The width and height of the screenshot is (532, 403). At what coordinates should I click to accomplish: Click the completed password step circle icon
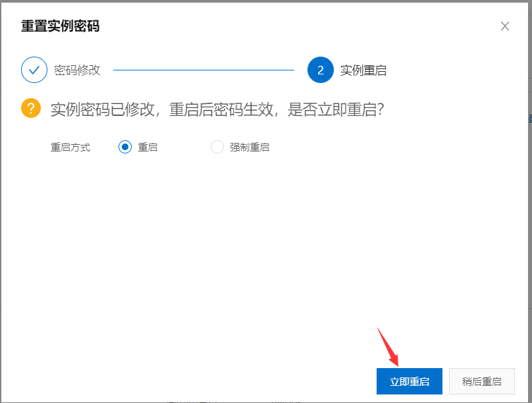pos(34,70)
